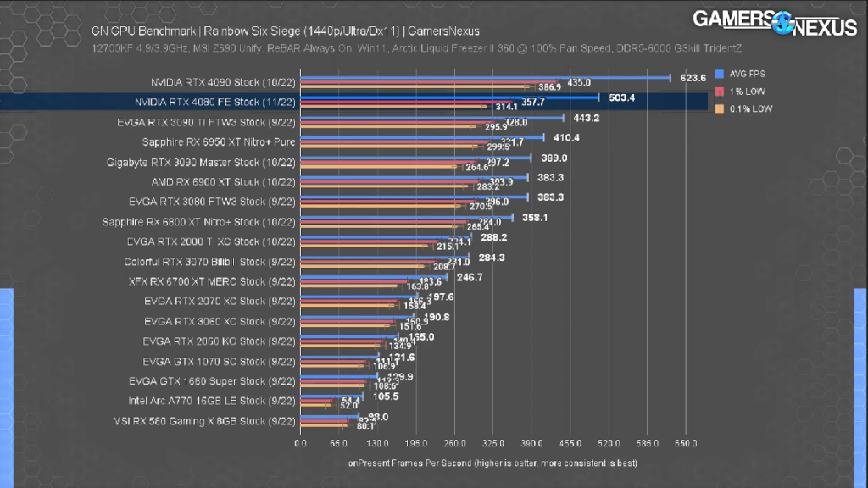Click the '1% LOW' legend label

[x=746, y=91]
